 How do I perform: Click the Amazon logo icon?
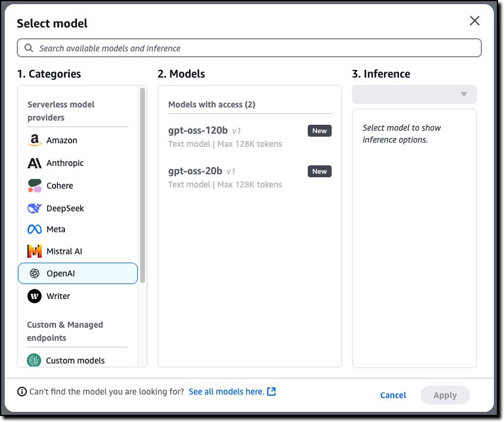coord(35,140)
